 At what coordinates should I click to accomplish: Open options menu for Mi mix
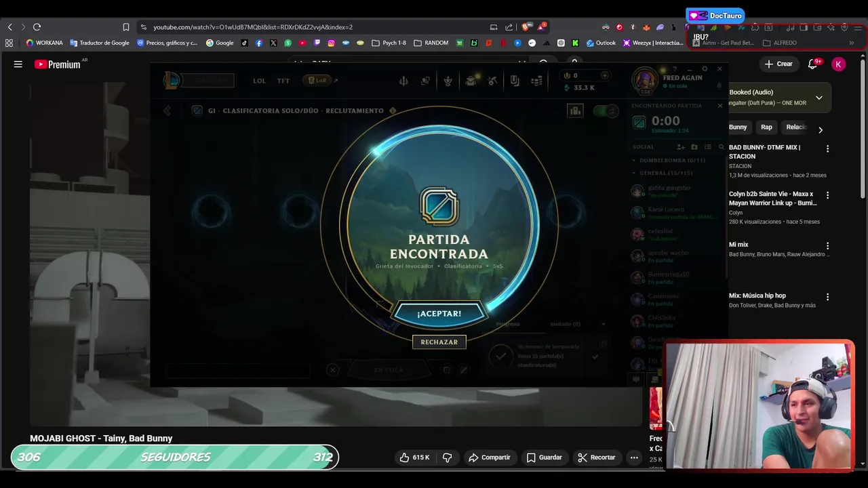click(827, 246)
